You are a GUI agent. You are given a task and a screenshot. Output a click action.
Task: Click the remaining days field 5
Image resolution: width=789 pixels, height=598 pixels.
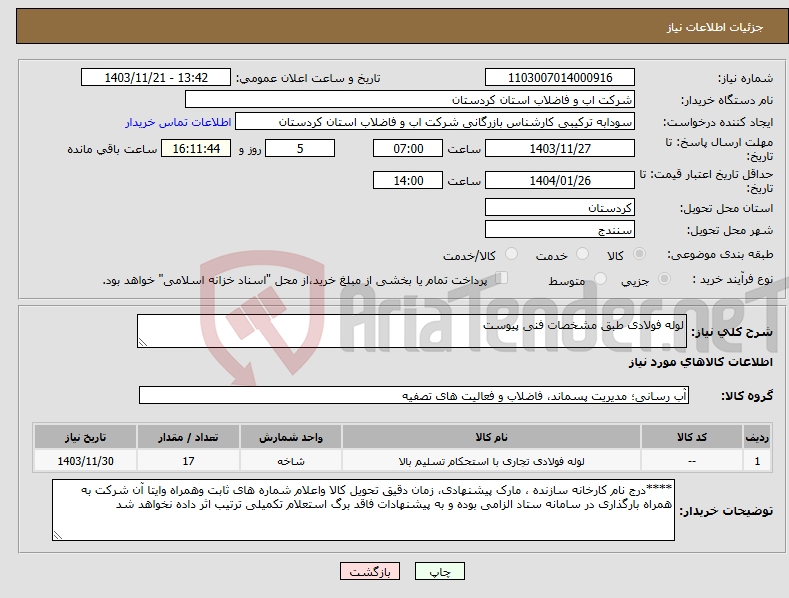[x=300, y=148]
